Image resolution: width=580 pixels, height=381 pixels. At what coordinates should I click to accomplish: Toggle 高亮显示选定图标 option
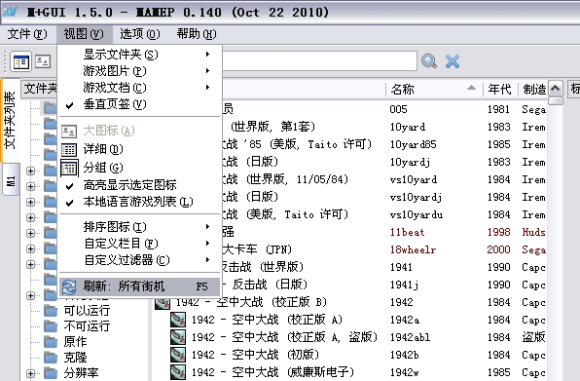pos(140,185)
